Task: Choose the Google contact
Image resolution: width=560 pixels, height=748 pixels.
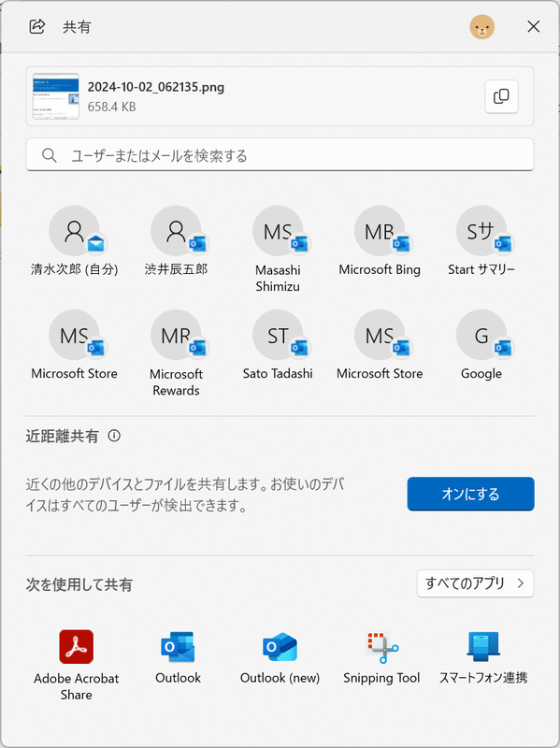Action: click(481, 346)
